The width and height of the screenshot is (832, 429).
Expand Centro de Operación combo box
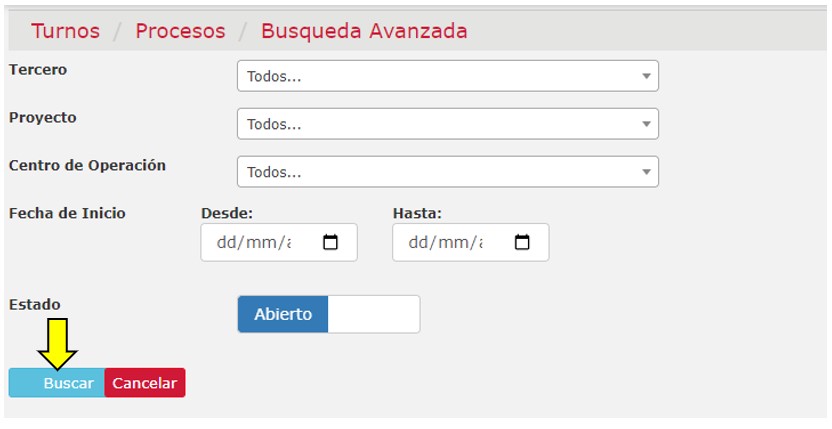(x=448, y=171)
